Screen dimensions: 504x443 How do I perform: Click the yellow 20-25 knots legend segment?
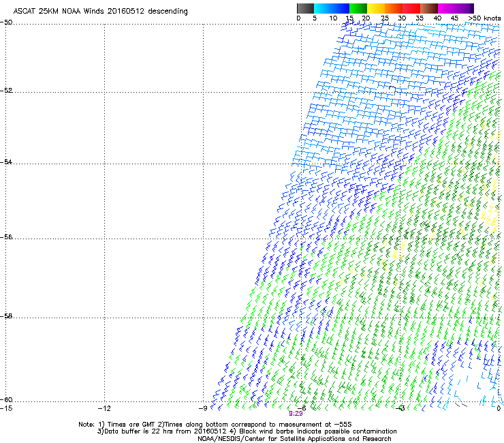point(376,8)
